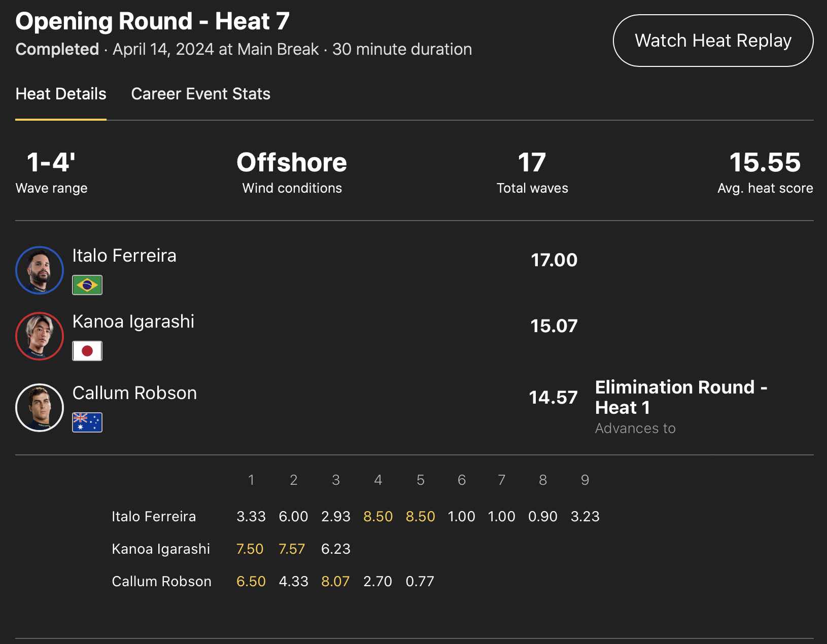Click Kanoa Igarashi's avatar photo
Screen dimensions: 827x644
[40, 336]
